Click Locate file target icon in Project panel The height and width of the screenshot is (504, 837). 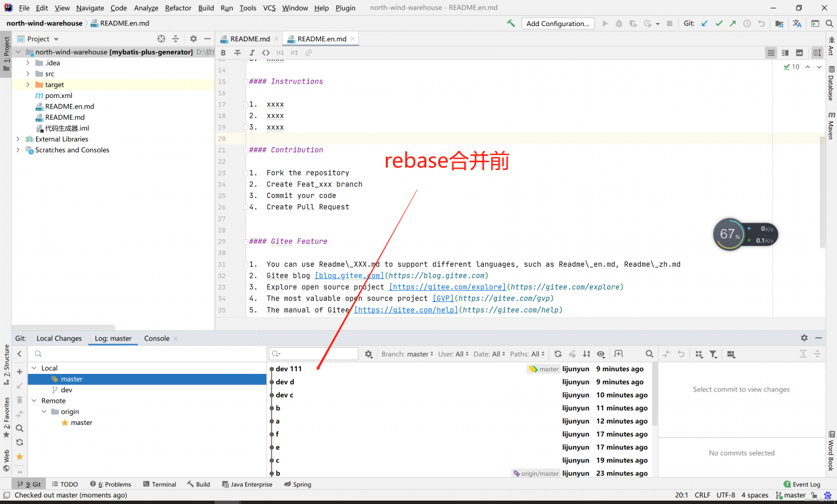point(162,39)
